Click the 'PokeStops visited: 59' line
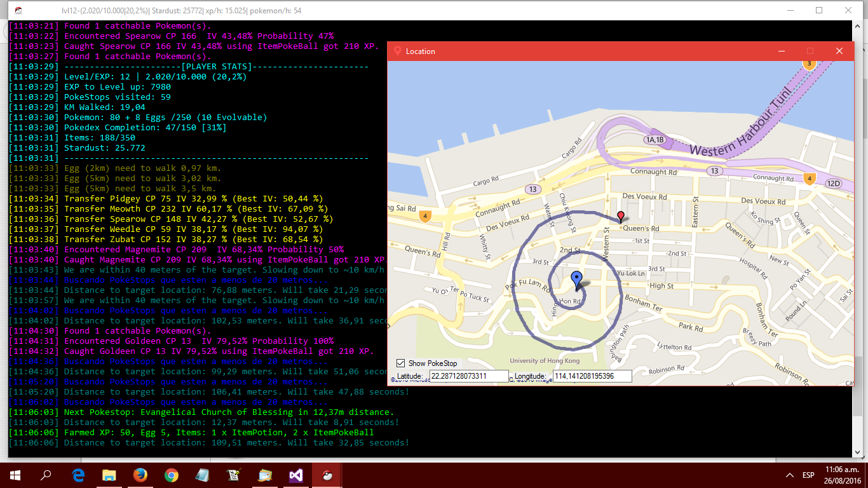 click(90, 97)
